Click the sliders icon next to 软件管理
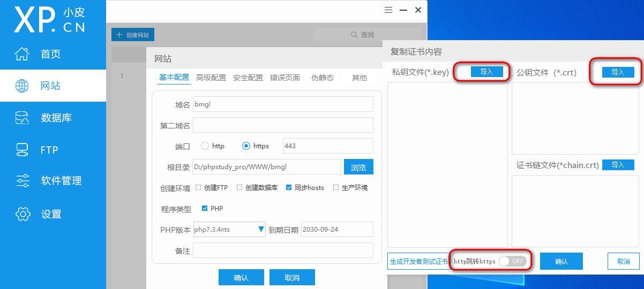 coord(23,181)
